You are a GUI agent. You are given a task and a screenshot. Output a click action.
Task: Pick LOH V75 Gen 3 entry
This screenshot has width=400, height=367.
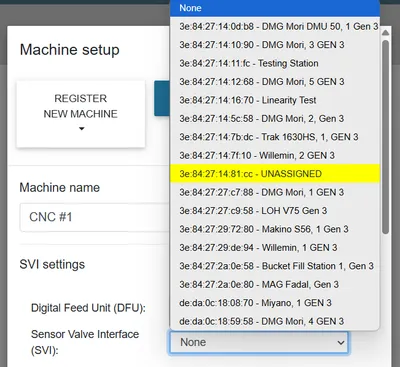pyautogui.click(x=275, y=211)
